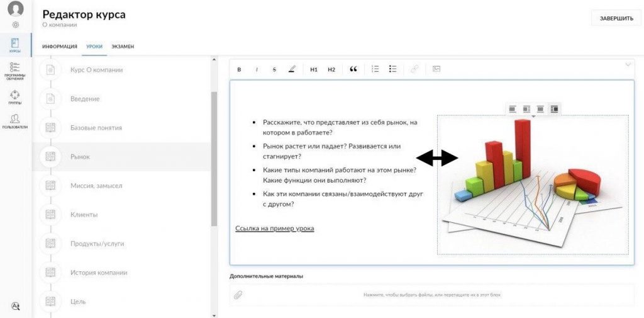Insert an image from the toolbar
The image size is (644, 318).
[x=436, y=69]
